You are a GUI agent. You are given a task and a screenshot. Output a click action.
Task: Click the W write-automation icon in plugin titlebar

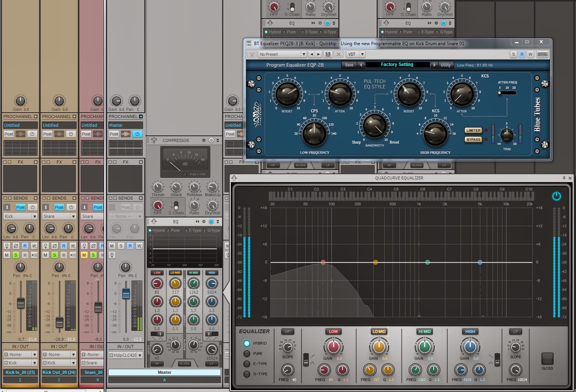click(x=530, y=54)
